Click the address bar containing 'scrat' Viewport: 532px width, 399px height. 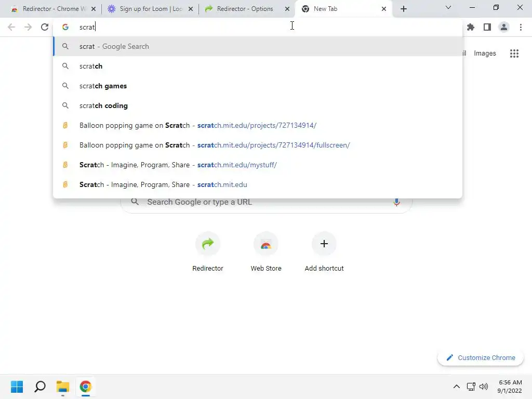[258, 27]
